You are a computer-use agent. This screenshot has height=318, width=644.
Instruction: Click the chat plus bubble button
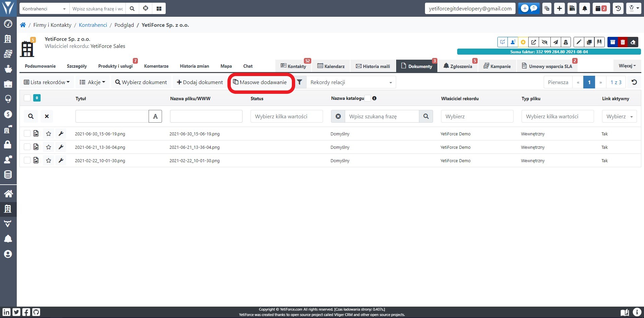pyautogui.click(x=529, y=8)
